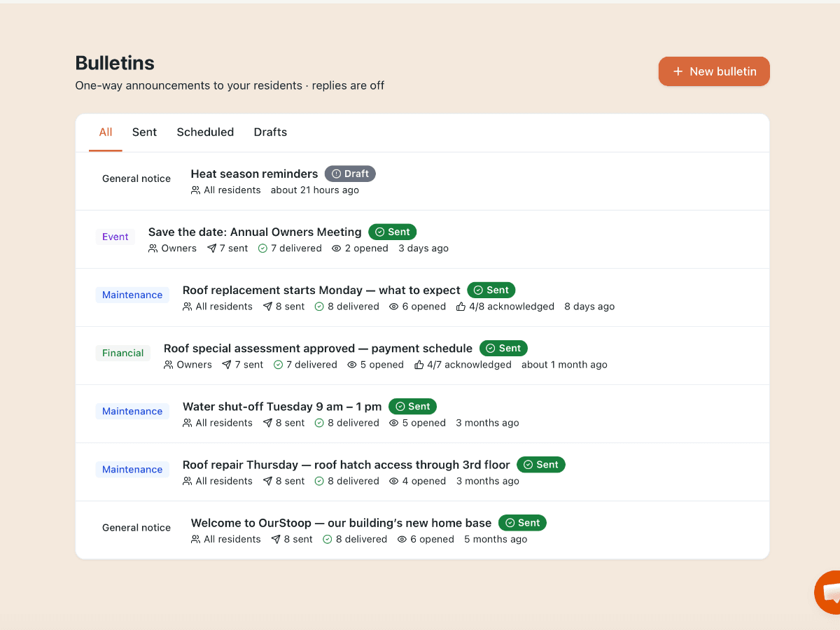Click send icon in Roof repair Thursday row

267,481
